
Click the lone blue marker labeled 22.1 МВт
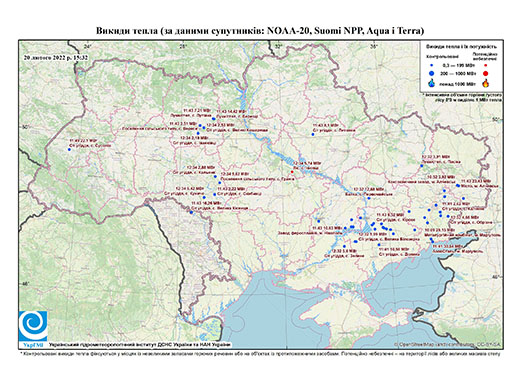point(69,149)
